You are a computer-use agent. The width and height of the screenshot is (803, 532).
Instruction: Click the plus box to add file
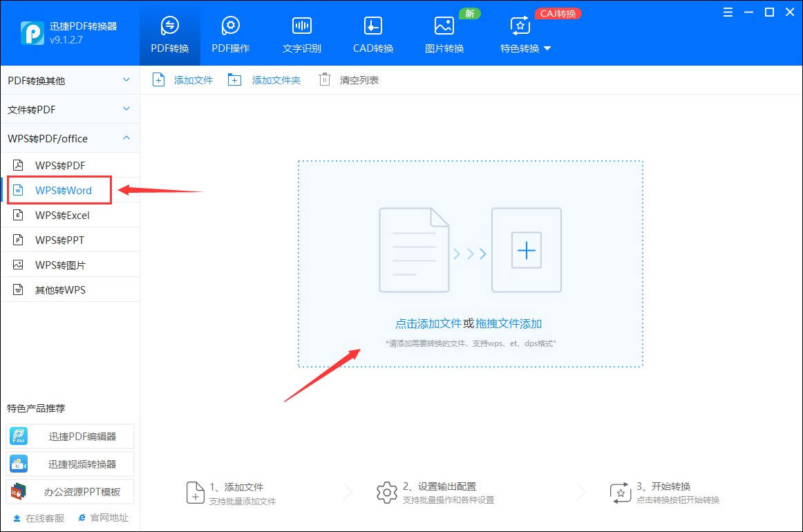click(x=527, y=250)
